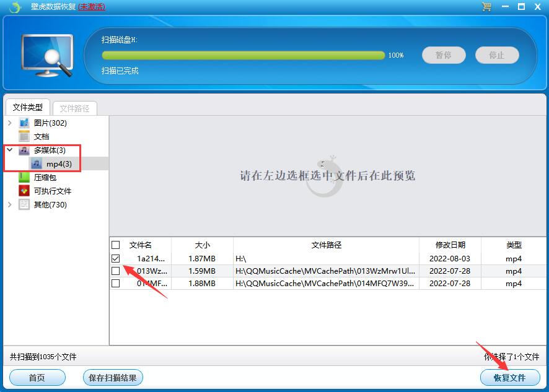Expand the 其他(730) tree node
This screenshot has height=392, width=549.
point(10,204)
